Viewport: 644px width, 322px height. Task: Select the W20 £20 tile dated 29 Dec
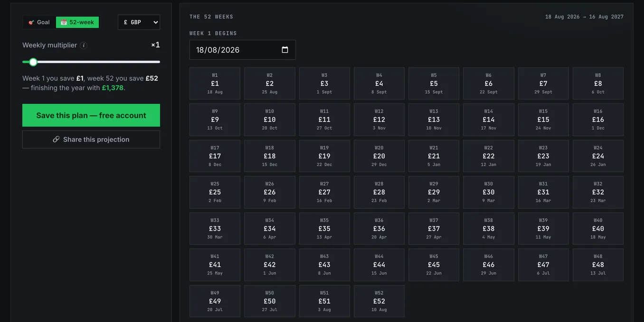coord(379,156)
